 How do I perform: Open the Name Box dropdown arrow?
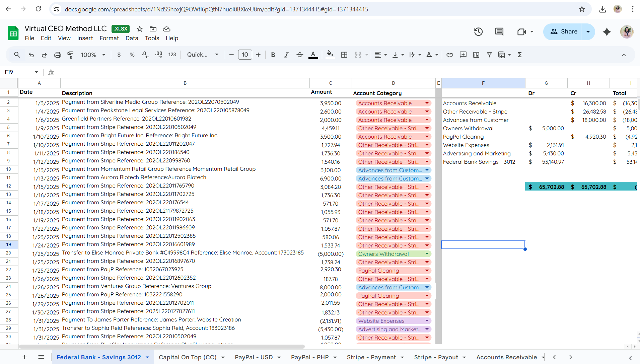point(37,72)
